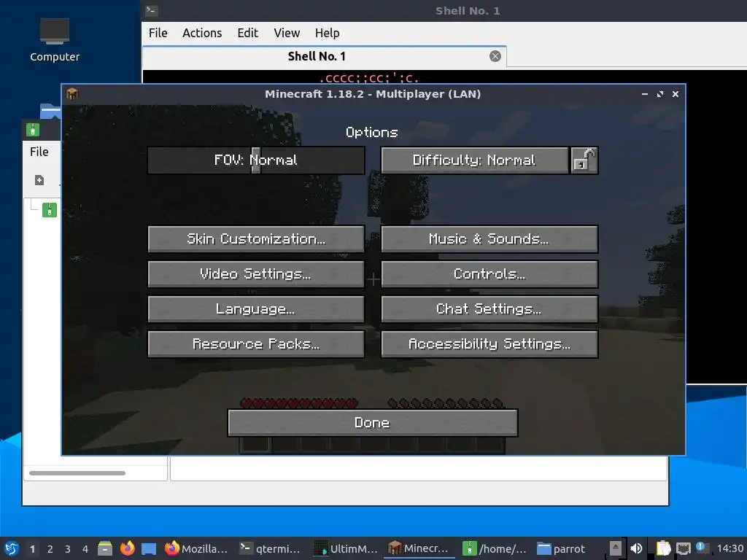Click the terminal icon in Shell titlebar
Image resolution: width=747 pixels, height=560 pixels.
(152, 10)
